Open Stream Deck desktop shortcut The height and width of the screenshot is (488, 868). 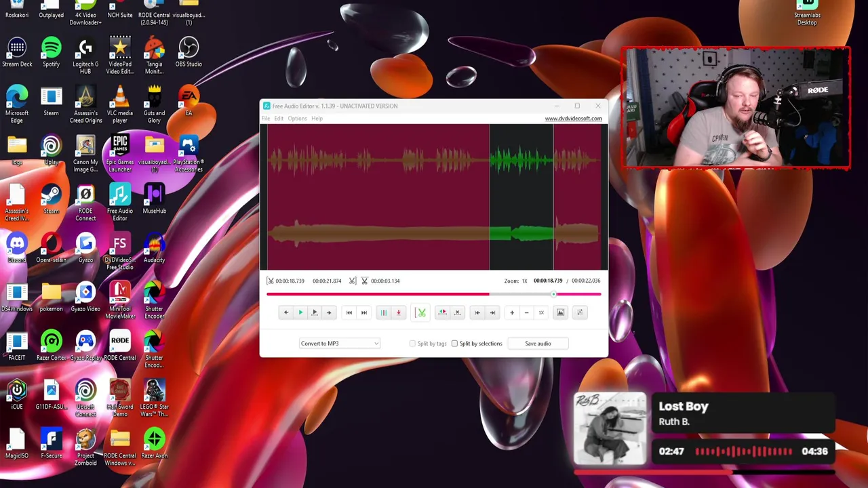click(x=17, y=53)
